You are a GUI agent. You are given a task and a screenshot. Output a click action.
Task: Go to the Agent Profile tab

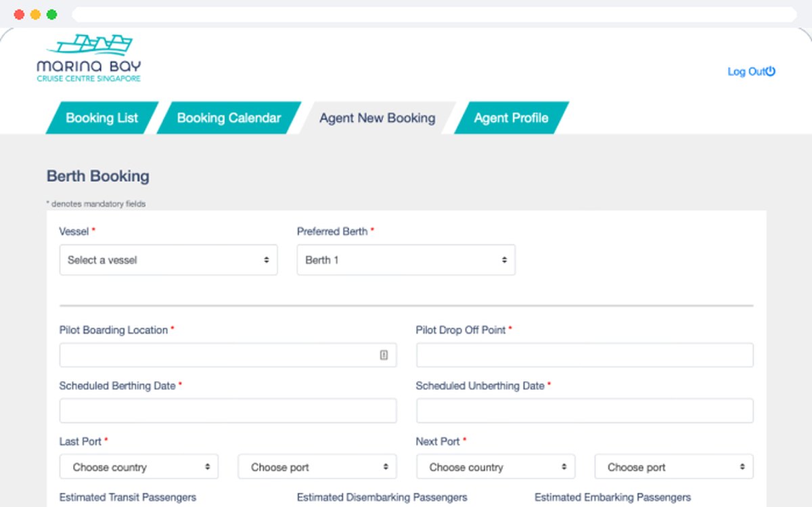[x=511, y=118]
